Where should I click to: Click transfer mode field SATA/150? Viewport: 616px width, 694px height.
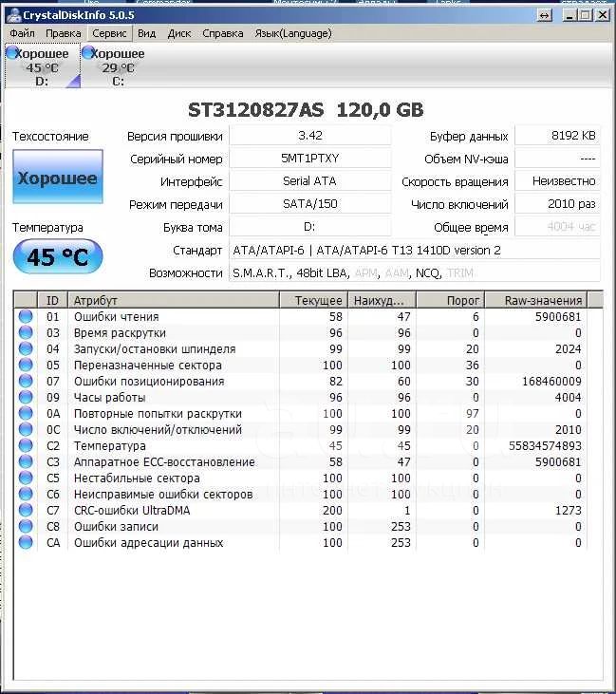pyautogui.click(x=310, y=204)
